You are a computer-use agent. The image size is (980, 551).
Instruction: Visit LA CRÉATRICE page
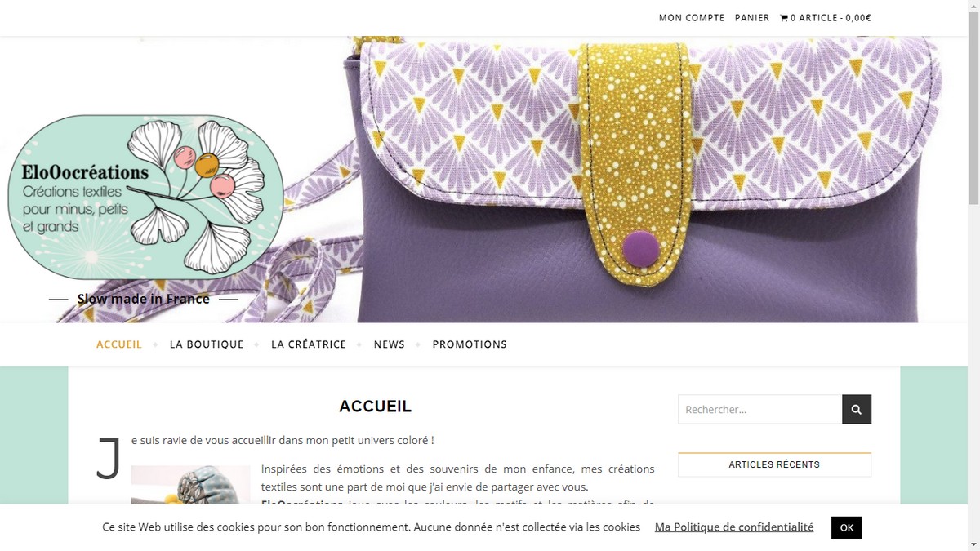coord(309,344)
